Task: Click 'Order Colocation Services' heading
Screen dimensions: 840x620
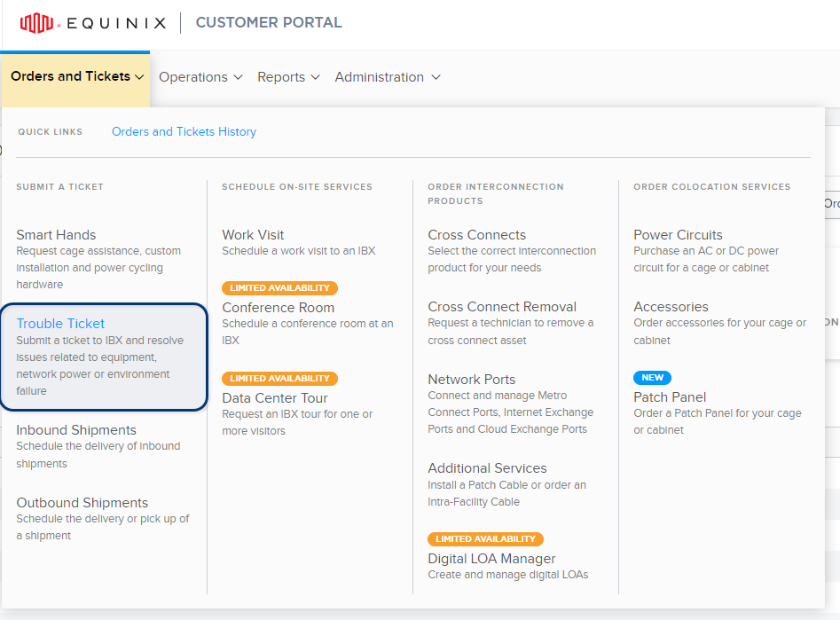Action: (x=712, y=186)
